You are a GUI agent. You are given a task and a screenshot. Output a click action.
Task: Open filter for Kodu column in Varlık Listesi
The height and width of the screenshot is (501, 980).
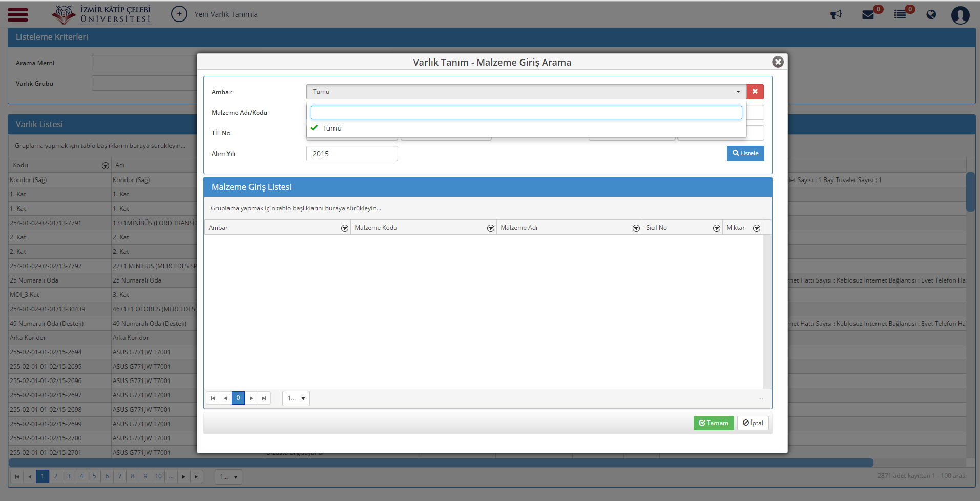[x=106, y=166]
